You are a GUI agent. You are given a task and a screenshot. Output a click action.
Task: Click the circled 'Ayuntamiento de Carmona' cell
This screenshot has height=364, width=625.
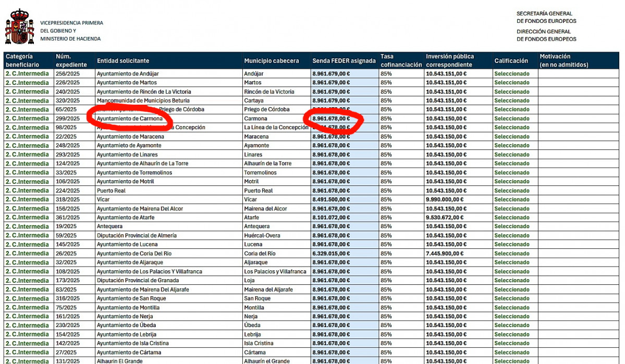(129, 119)
